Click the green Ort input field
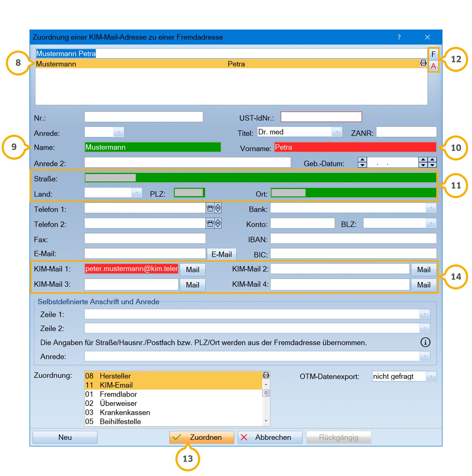Image resolution: width=472 pixels, height=476 pixels. [x=353, y=193]
